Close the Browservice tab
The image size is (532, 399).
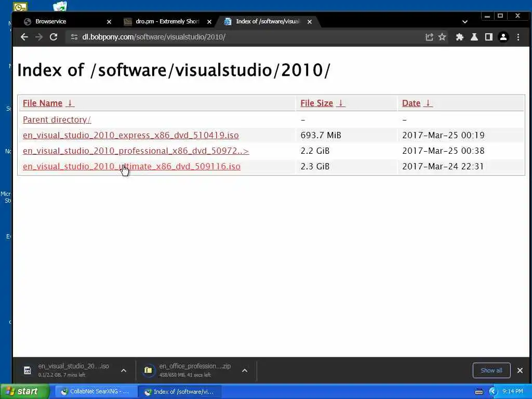coord(109,22)
